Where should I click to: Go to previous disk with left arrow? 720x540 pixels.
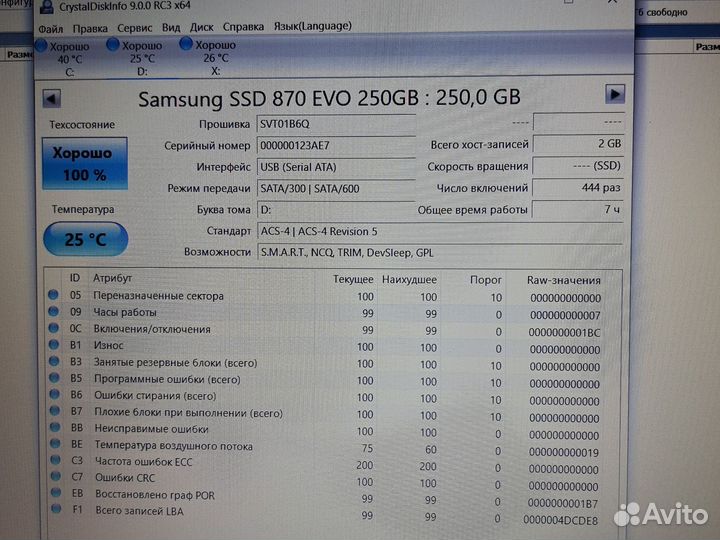pyautogui.click(x=51, y=98)
